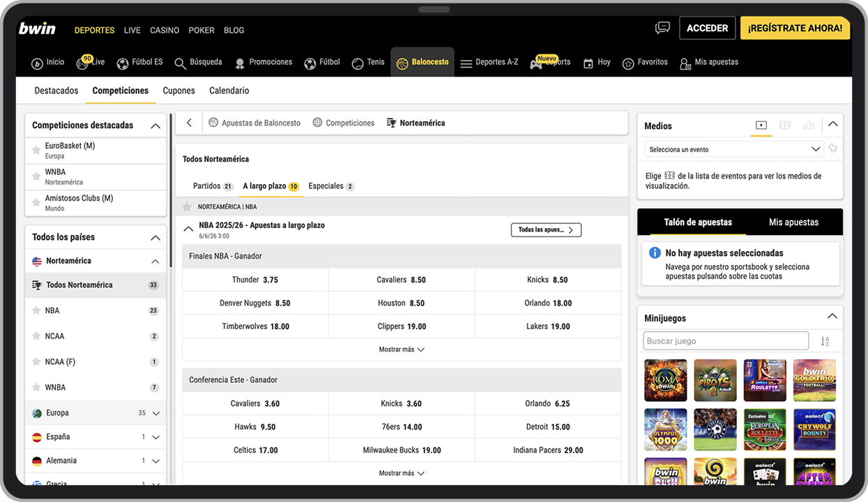
Task: Collapse the Minijuegos panel
Action: pos(832,317)
